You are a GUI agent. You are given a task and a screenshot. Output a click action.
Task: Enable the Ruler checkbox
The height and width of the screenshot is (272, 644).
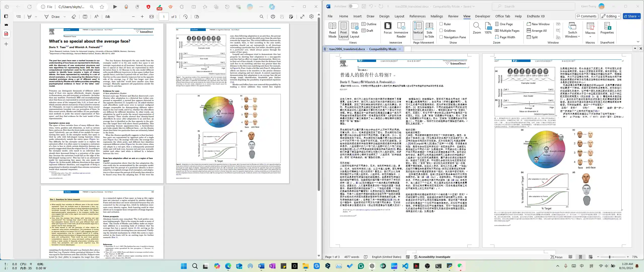click(x=441, y=24)
